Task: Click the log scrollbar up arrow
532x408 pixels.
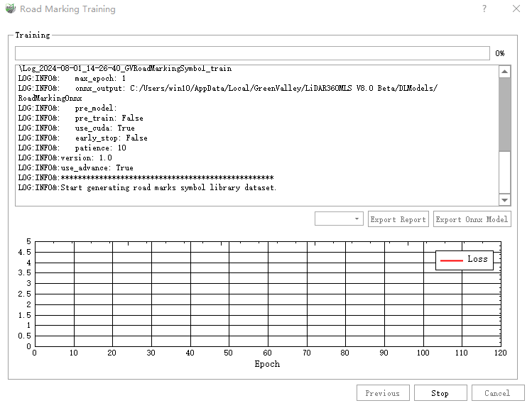Action: click(x=504, y=72)
